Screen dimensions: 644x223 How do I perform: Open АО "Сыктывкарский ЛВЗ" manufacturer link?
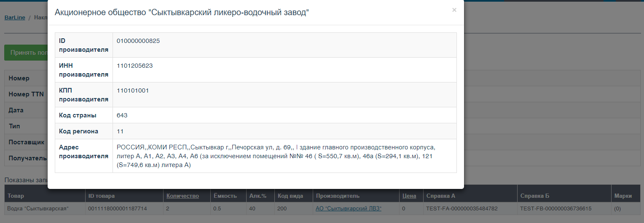tap(349, 208)
